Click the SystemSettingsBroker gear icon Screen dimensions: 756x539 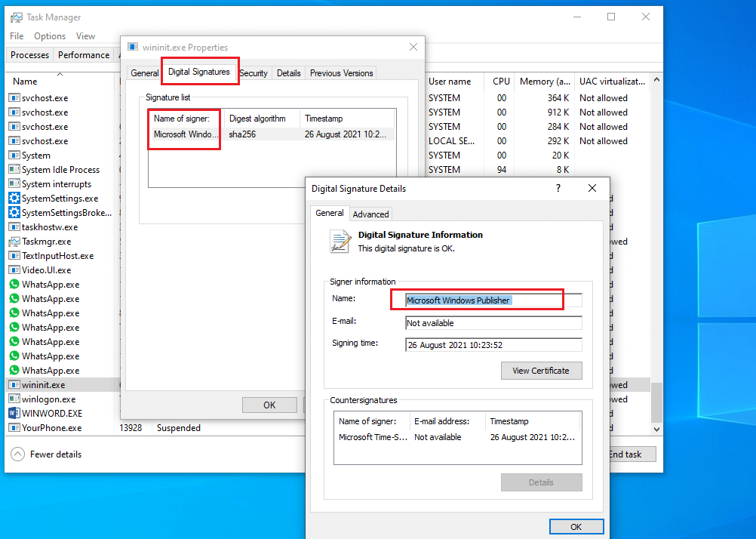(x=14, y=213)
